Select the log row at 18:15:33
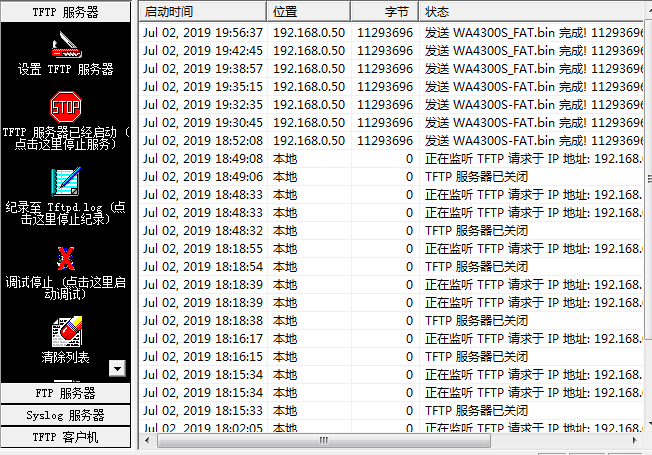 click(391, 411)
